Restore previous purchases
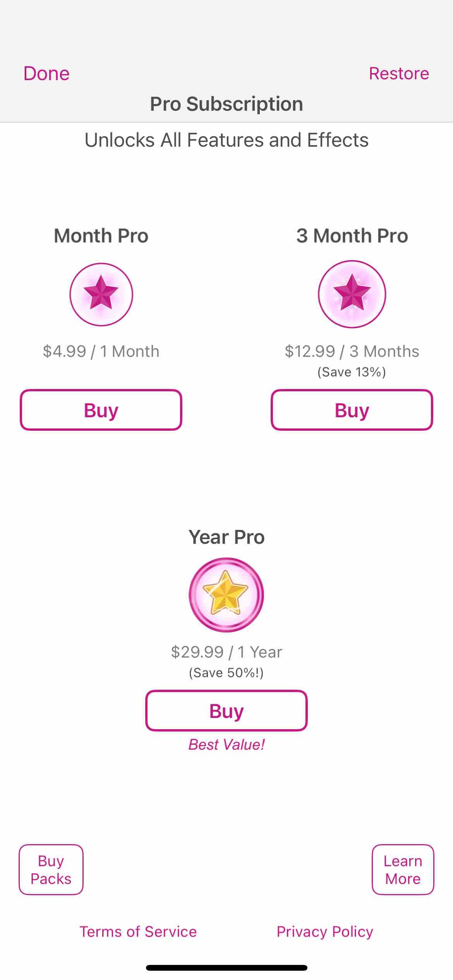453x980 pixels. [399, 74]
